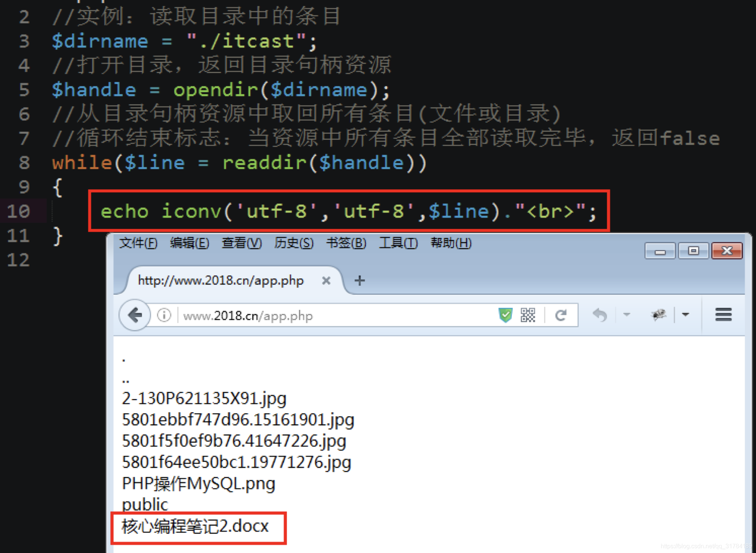Open the 文件(F) menu
This screenshot has width=756, height=553.
click(x=138, y=243)
